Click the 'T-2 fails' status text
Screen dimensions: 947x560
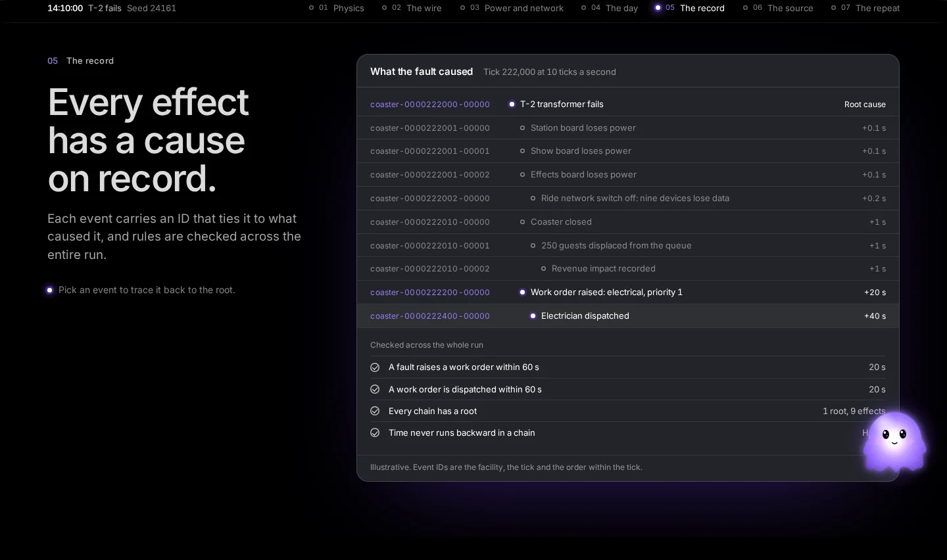pyautogui.click(x=105, y=8)
